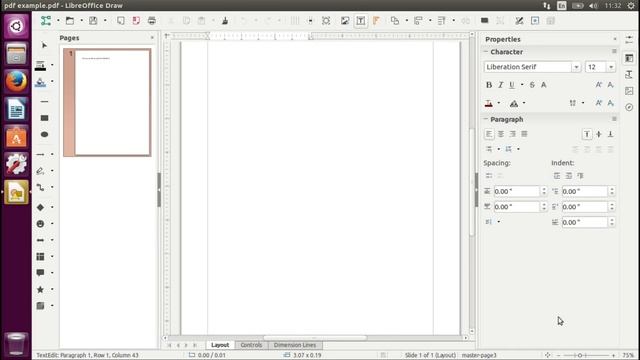The height and width of the screenshot is (360, 640).
Task: Open Paragraph section more options
Action: tap(614, 119)
